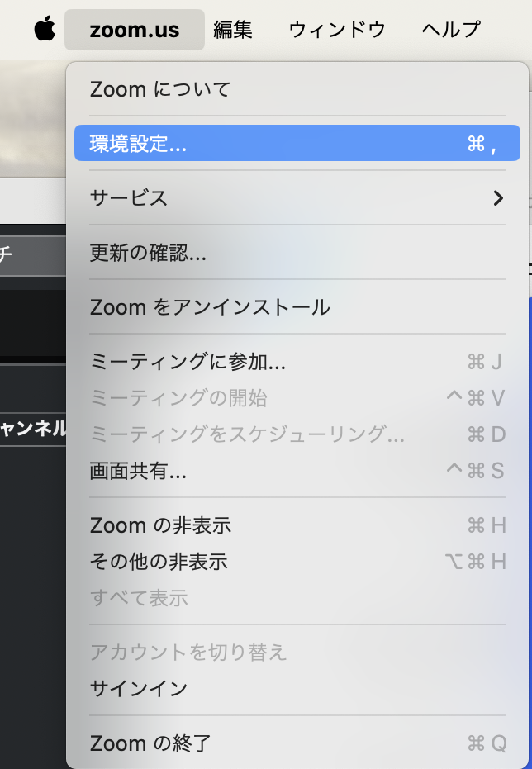This screenshot has width=532, height=769.
Task: Click ミーティングをスケジューリング... entry
Action: pyautogui.click(x=247, y=434)
